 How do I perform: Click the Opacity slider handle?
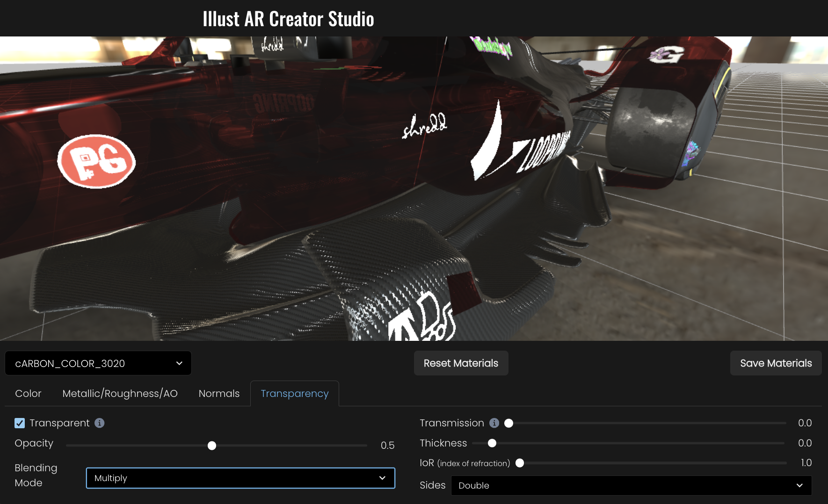(212, 446)
